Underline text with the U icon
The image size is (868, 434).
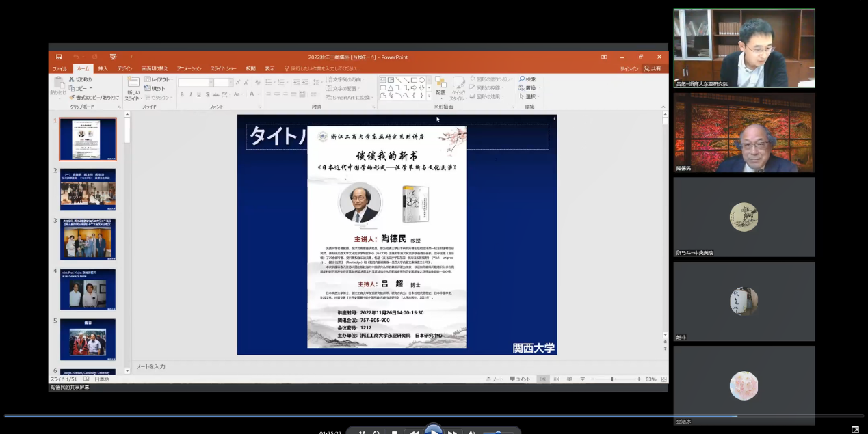[x=199, y=94]
